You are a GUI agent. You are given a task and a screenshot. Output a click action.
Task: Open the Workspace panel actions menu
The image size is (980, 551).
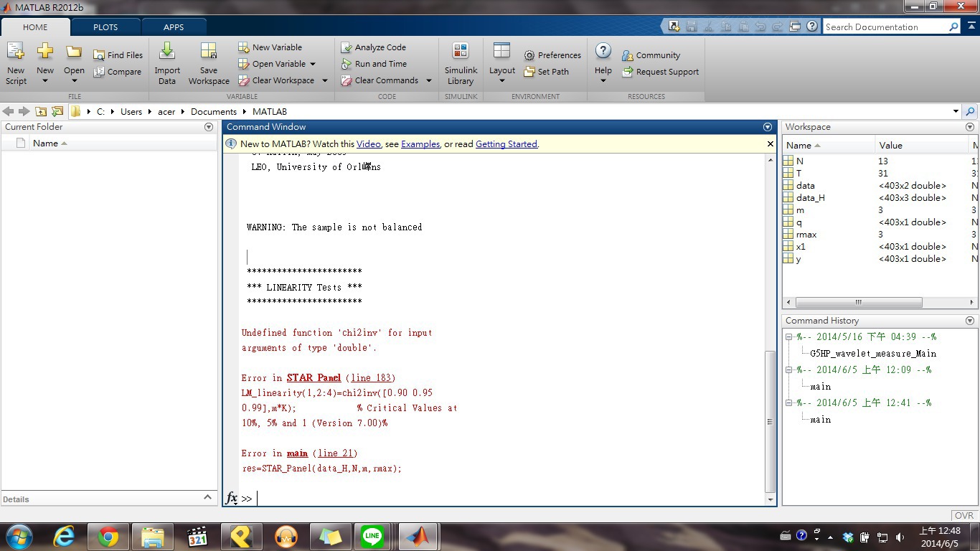pyautogui.click(x=970, y=127)
